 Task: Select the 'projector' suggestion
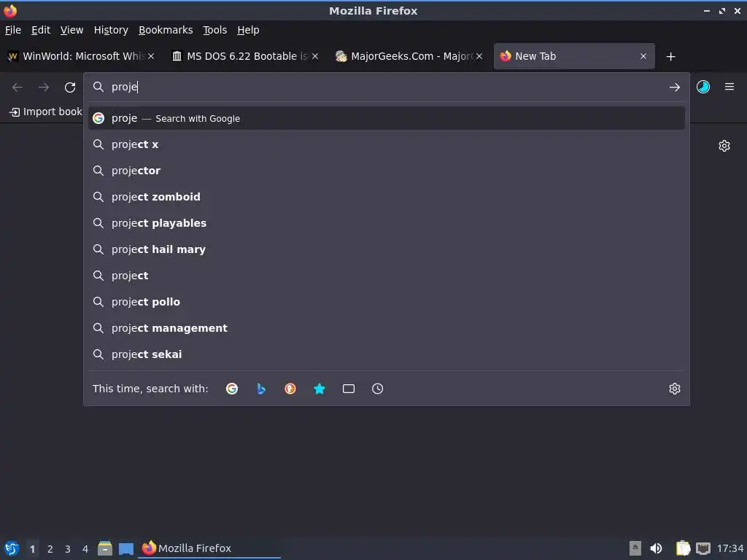point(387,171)
